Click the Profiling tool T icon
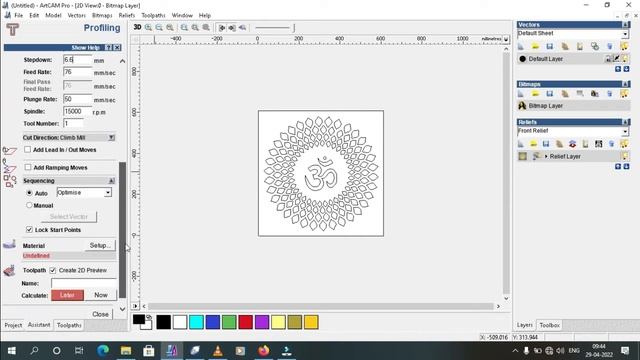 coord(13,29)
